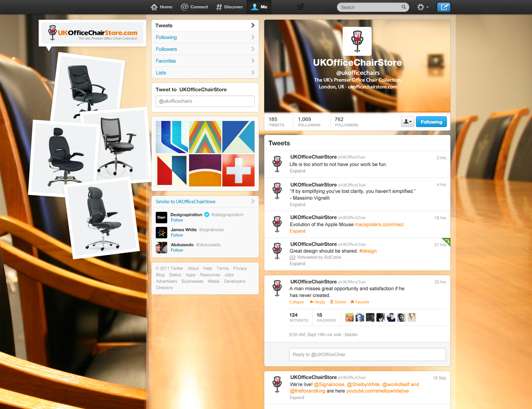Click avatar beside Apple Mouse tweet
This screenshot has height=409, width=532.
click(277, 224)
